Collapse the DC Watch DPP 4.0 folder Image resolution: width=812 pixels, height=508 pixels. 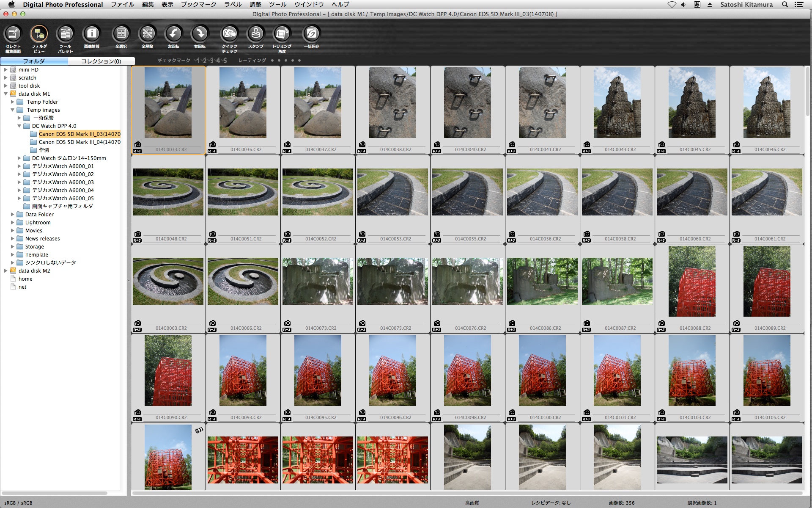19,126
